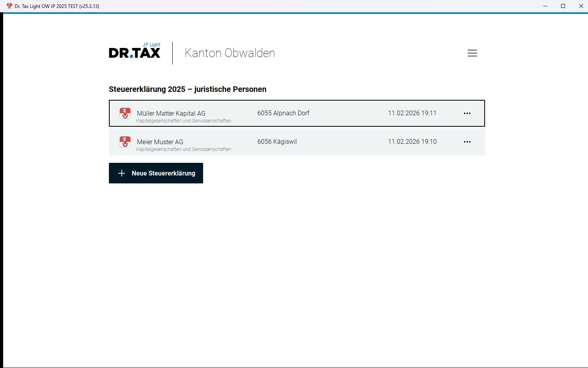The image size is (588, 368).
Task: Create a new tax return with Neue Steuererklärung
Action: [156, 173]
